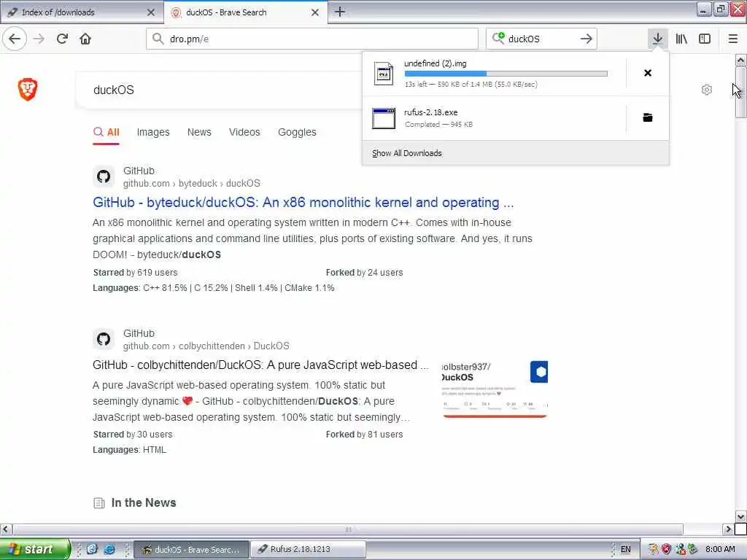Switch to Images results
Screen dimensions: 747x560
tap(153, 133)
